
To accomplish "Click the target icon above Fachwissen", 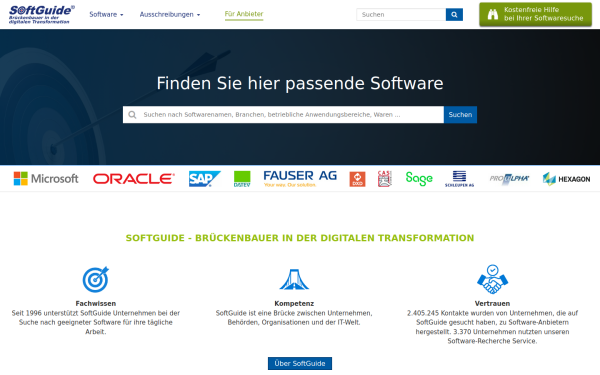I will point(96,279).
